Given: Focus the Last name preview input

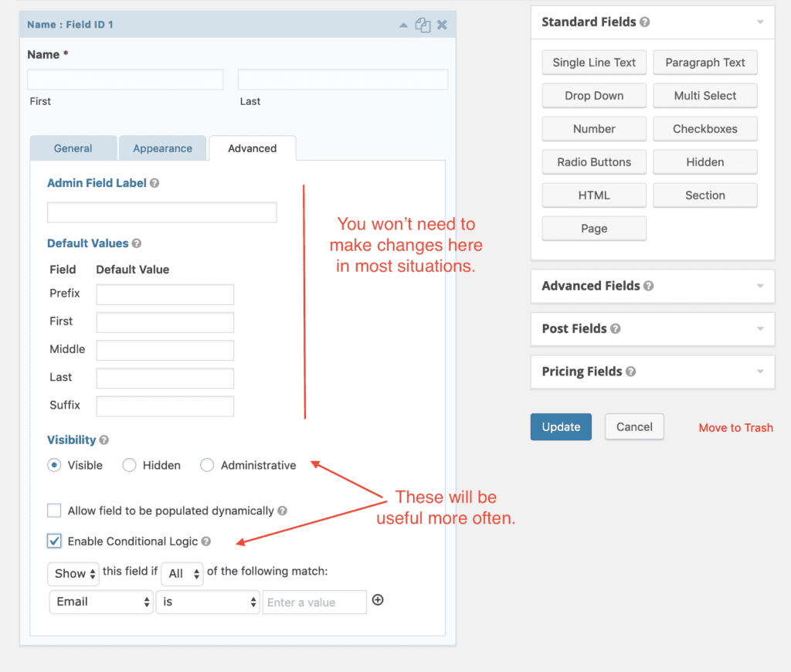Looking at the screenshot, I should click(343, 80).
